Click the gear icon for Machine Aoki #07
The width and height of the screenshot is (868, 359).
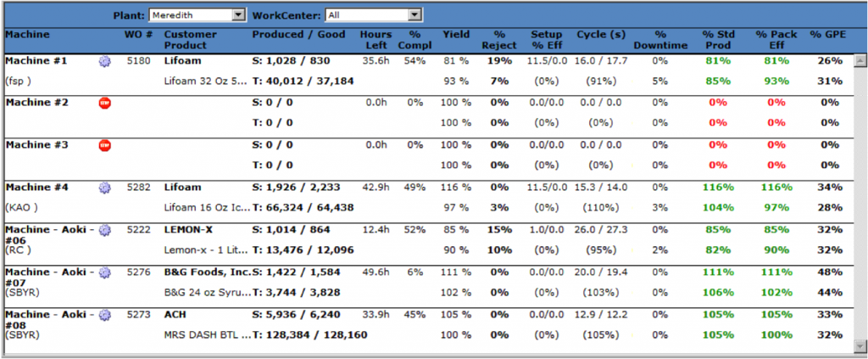point(104,272)
